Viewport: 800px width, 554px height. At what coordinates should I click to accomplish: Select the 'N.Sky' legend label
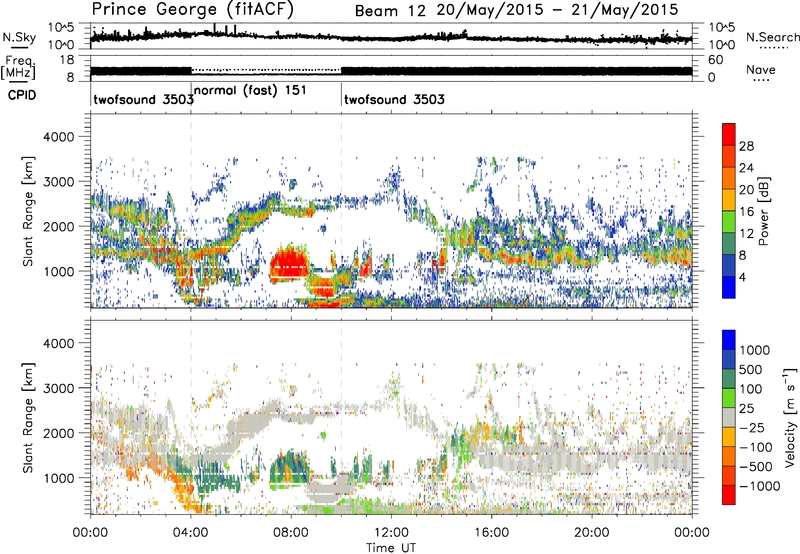pos(19,37)
